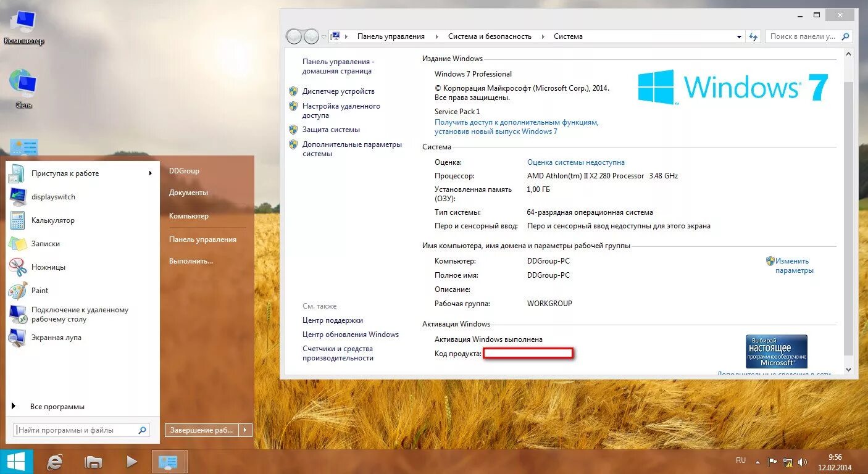Click the Панель управления breadcrumb segment

pos(391,36)
